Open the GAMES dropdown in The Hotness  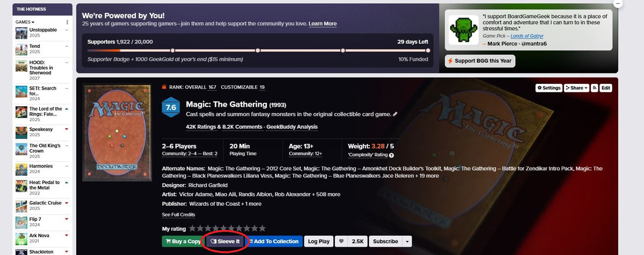[x=25, y=22]
